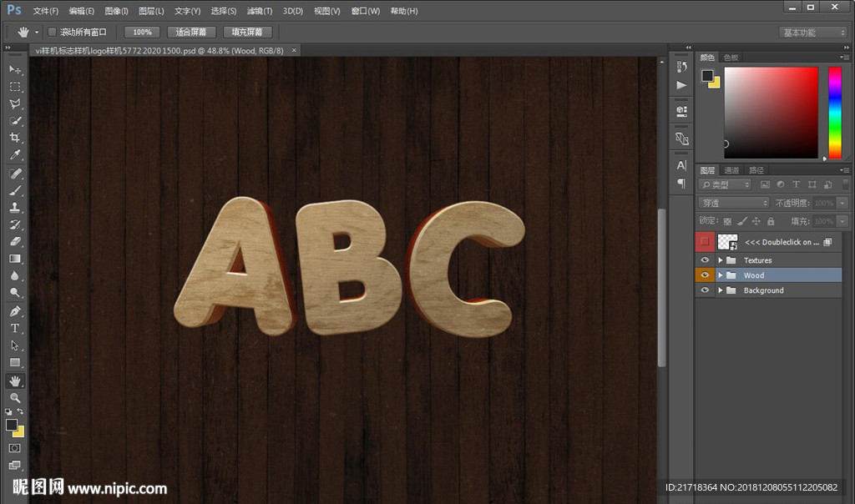This screenshot has width=855, height=504.
Task: Switch to the 色板 swatches tab
Action: point(731,58)
